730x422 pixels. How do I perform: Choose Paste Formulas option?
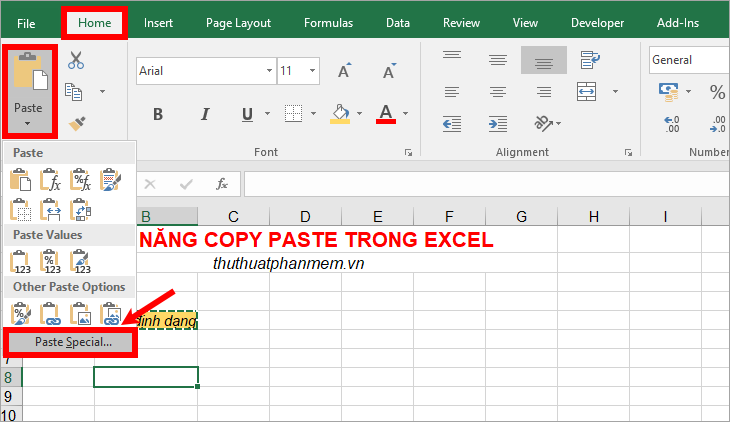(50, 180)
